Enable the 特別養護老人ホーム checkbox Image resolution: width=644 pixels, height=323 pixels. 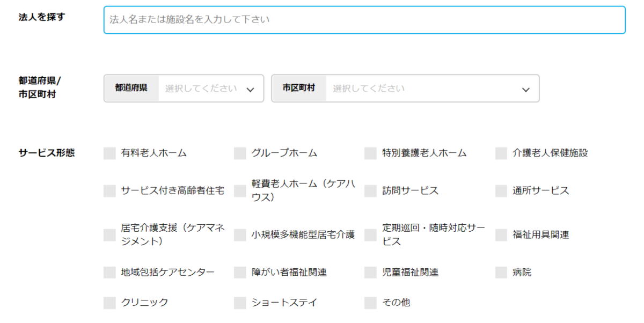click(370, 153)
